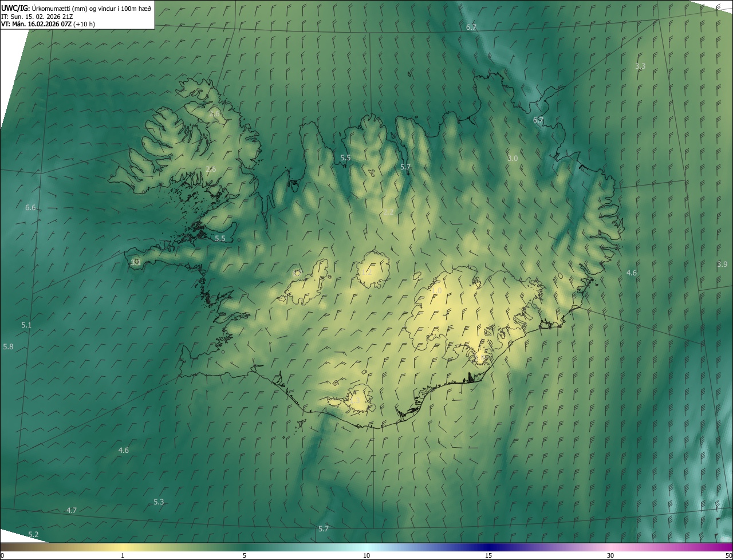The image size is (733, 560).
Task: Select the 5.8 value label
Action: coord(8,347)
